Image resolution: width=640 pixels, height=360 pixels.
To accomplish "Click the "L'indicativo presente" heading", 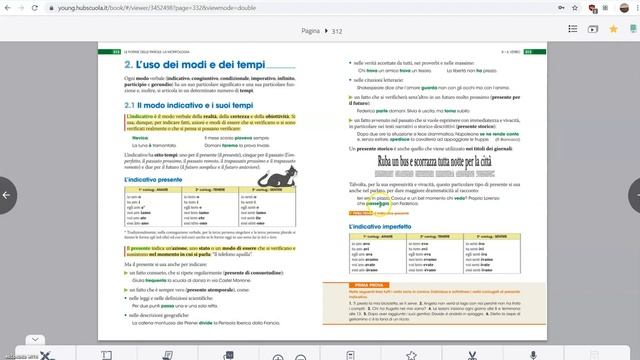I will [x=153, y=180].
